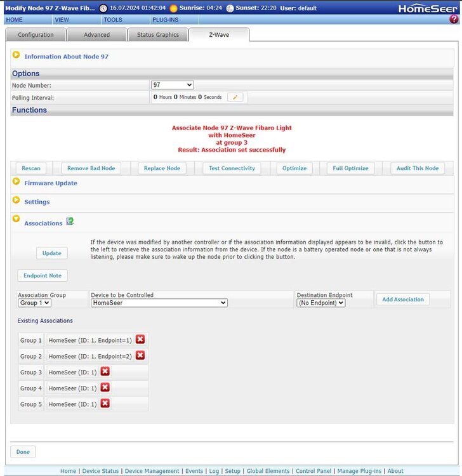
Task: Open the Node Number dropdown
Action: coord(172,85)
